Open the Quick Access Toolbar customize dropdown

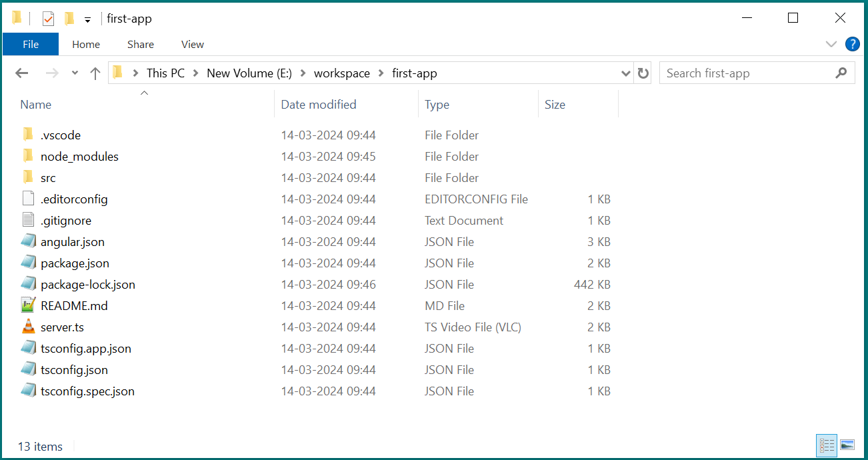(x=87, y=19)
